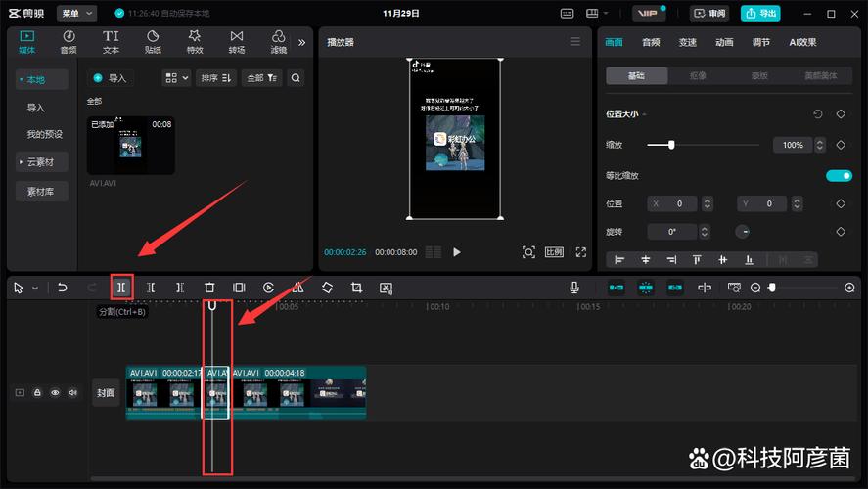Switch to the 动画 animation tab

(x=724, y=42)
